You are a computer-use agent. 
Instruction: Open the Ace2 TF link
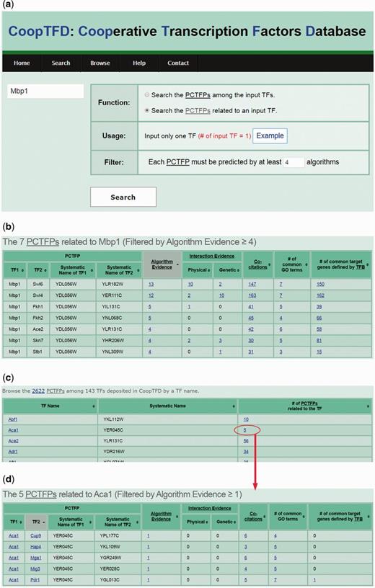pyautogui.click(x=13, y=441)
